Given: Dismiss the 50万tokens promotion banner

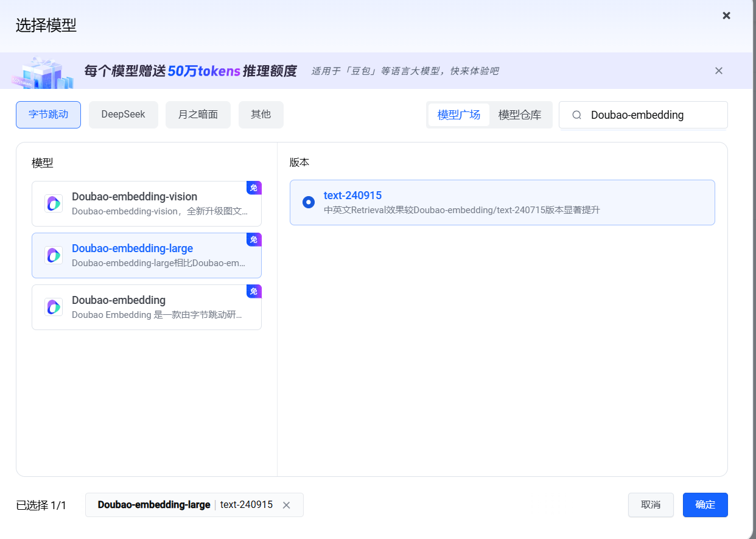Looking at the screenshot, I should click(719, 71).
